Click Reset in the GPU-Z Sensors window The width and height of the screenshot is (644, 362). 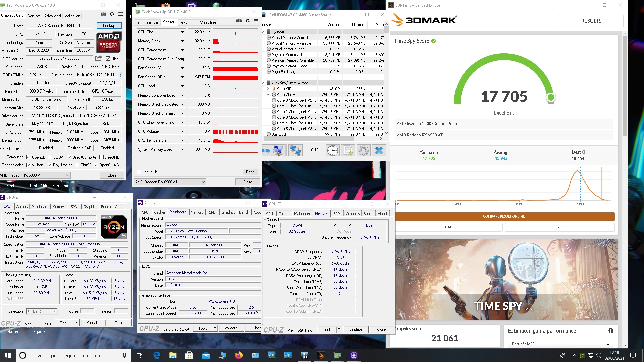click(251, 172)
